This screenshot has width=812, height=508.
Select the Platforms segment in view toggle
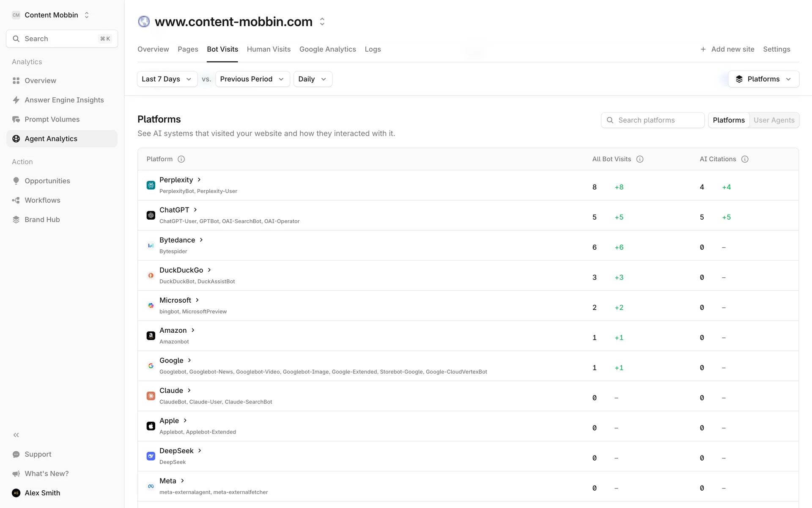point(728,120)
